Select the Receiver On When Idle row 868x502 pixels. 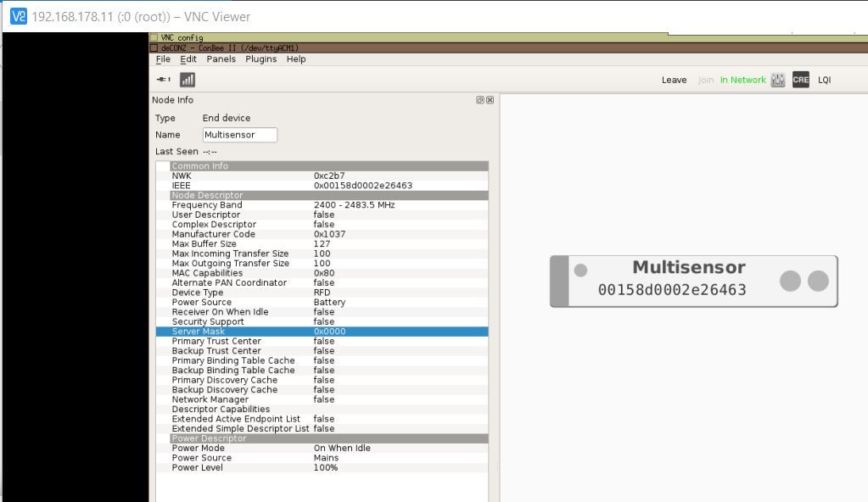pos(322,311)
